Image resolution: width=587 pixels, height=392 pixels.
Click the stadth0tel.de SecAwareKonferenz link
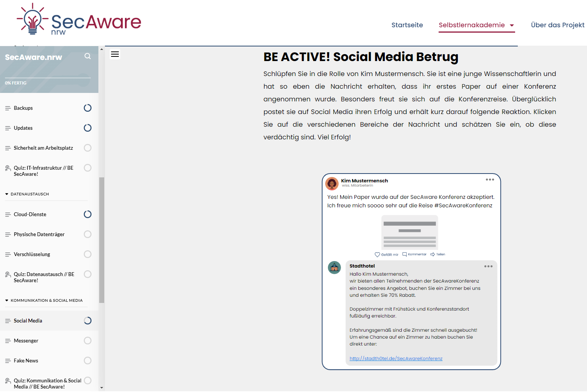tap(396, 359)
